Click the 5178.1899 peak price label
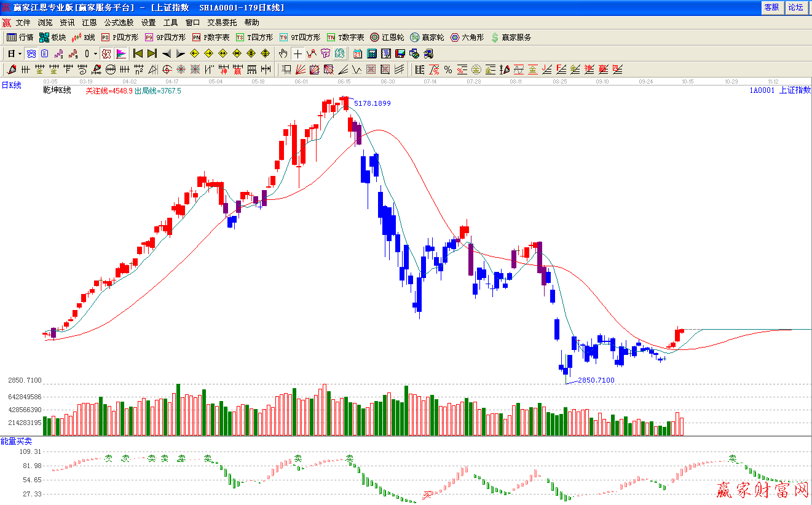812x505 pixels. pos(372,103)
